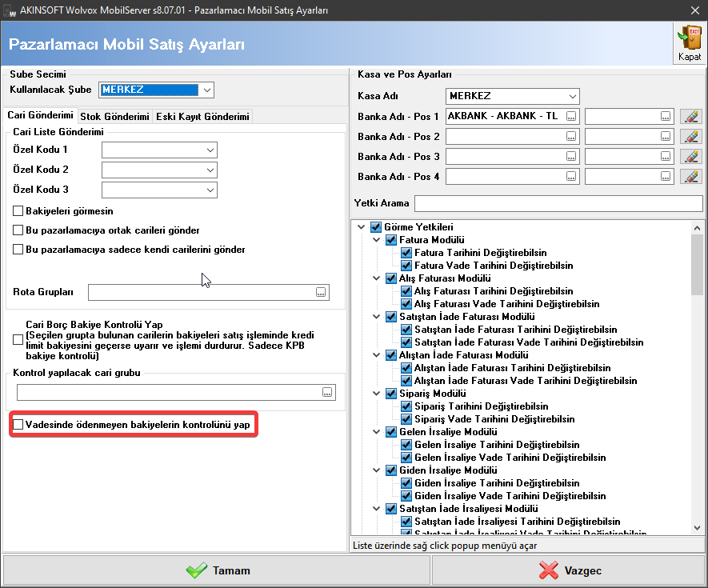
Task: Enable Bakiyeleri görmesin checkbox
Action: pos(18,211)
